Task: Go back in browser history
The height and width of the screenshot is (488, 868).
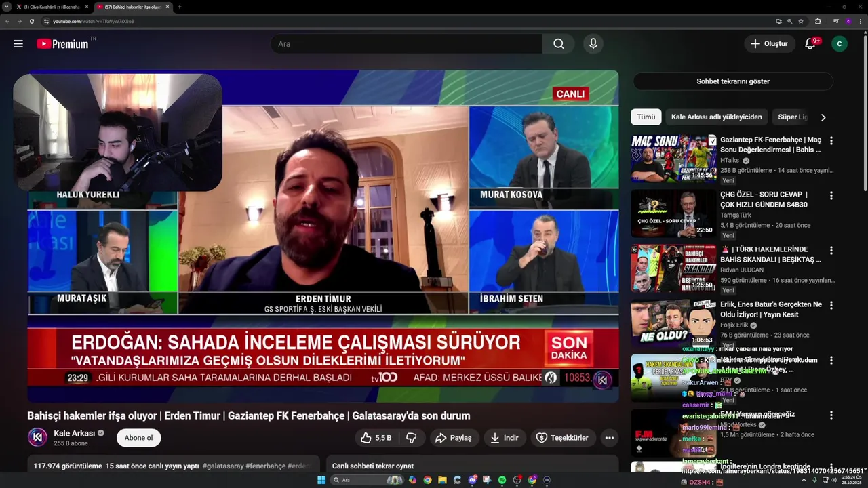Action: pos(7,21)
